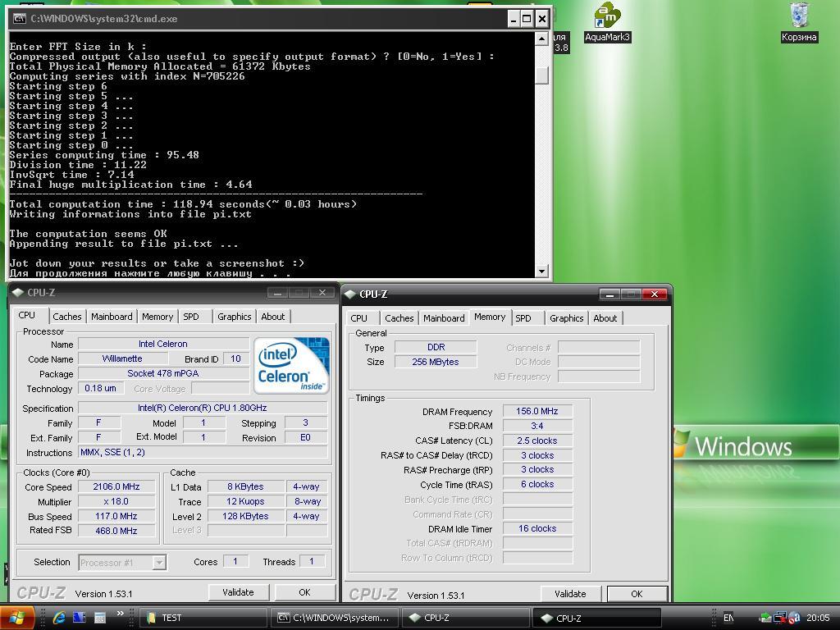Viewport: 840px width, 630px height.
Task: Click DRAM Idle Timer value '16 clocks'
Action: coord(537,529)
